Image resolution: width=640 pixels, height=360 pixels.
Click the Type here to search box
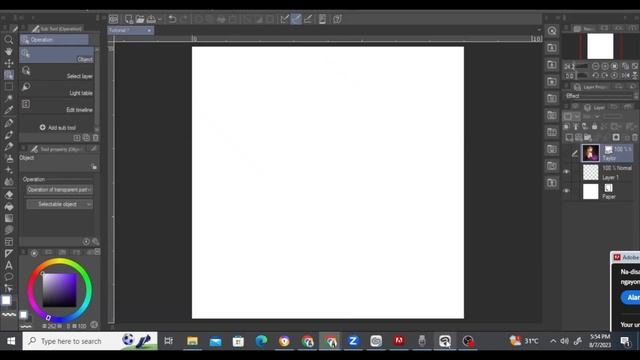(x=90, y=341)
